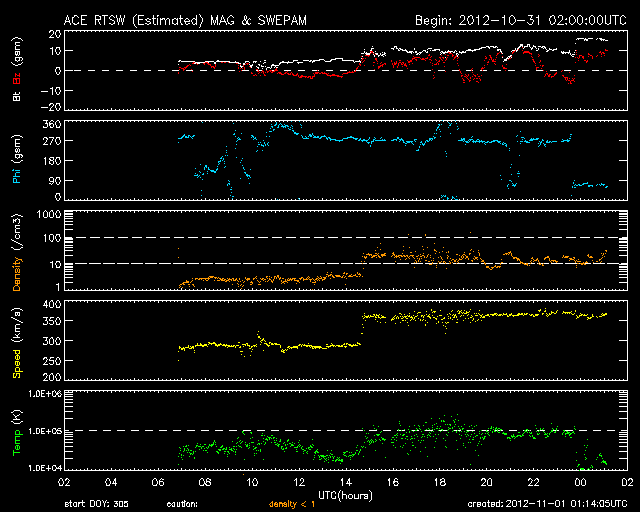Click the orange Density (/cm3) axis label

(x=17, y=250)
